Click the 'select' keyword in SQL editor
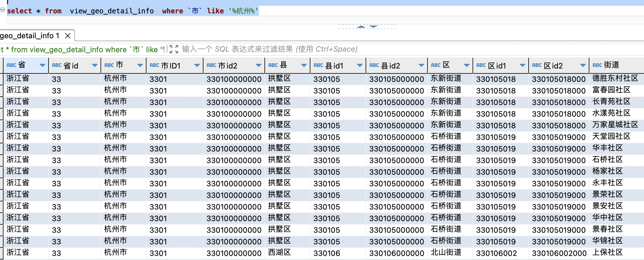The height and width of the screenshot is (260, 644). (19, 11)
